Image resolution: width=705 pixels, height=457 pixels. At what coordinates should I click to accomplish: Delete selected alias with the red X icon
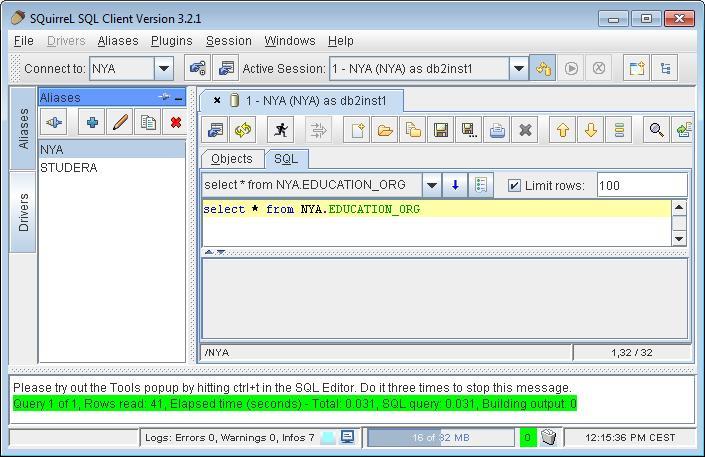pos(175,122)
